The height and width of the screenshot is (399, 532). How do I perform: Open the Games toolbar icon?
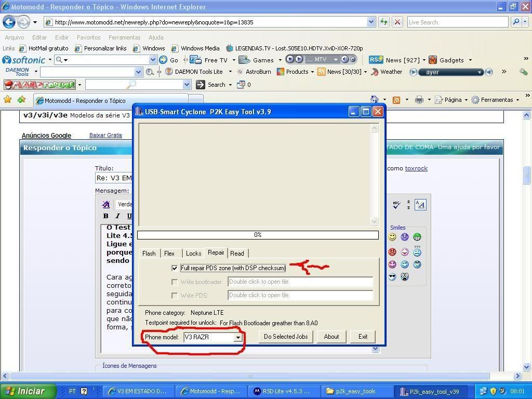(244, 60)
